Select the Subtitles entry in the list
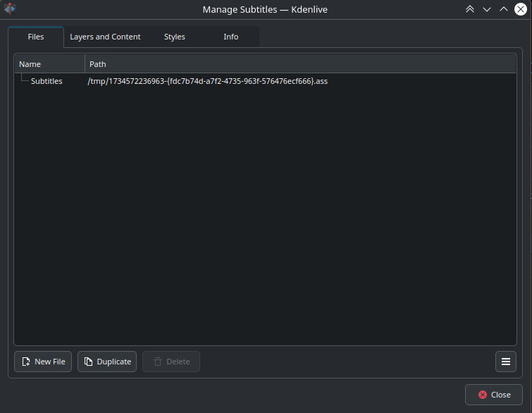 pos(47,81)
